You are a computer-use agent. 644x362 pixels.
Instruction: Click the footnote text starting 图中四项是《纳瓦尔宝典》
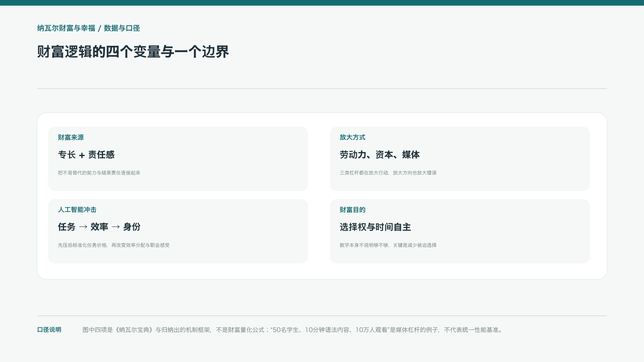pyautogui.click(x=293, y=330)
